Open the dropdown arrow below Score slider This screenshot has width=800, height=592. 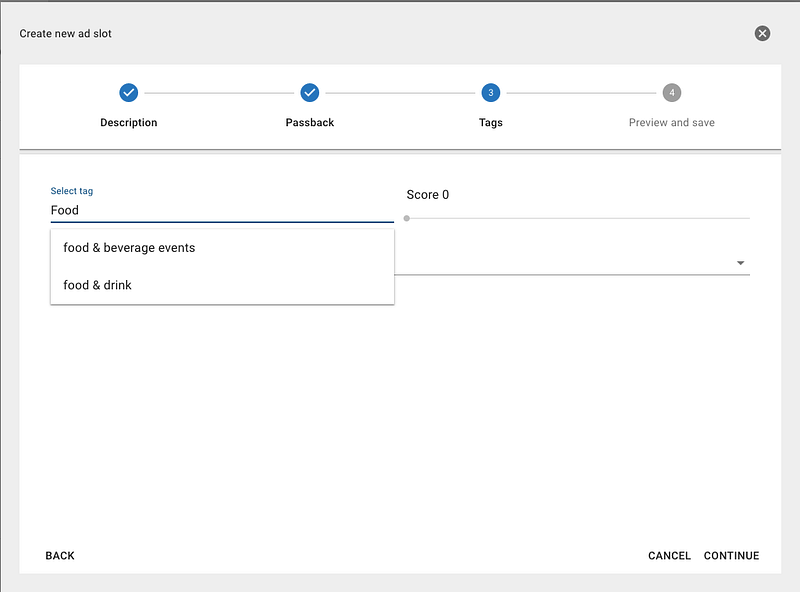(740, 263)
